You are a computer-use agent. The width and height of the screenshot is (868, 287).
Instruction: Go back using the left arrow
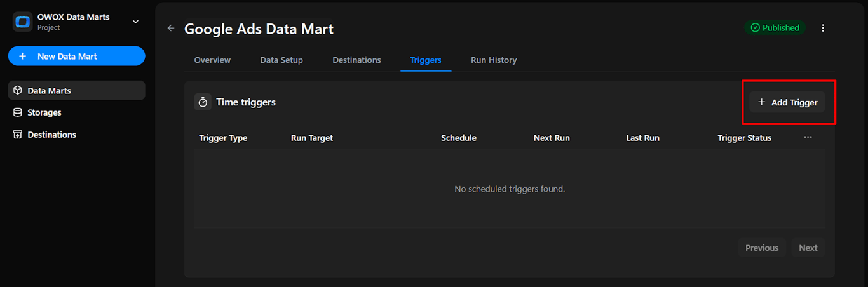171,28
